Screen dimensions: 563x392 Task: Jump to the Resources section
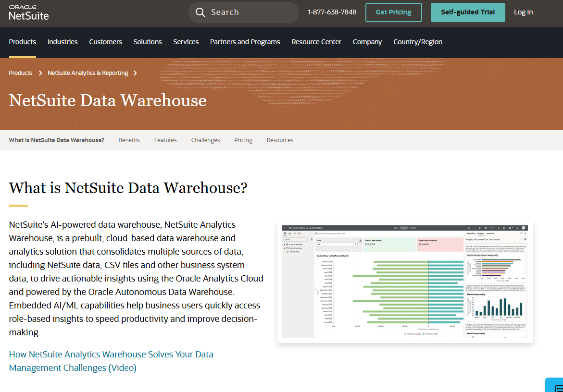[x=280, y=140]
